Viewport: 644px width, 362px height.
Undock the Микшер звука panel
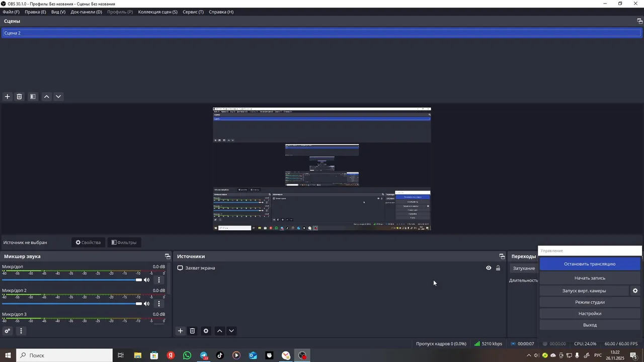click(x=168, y=256)
